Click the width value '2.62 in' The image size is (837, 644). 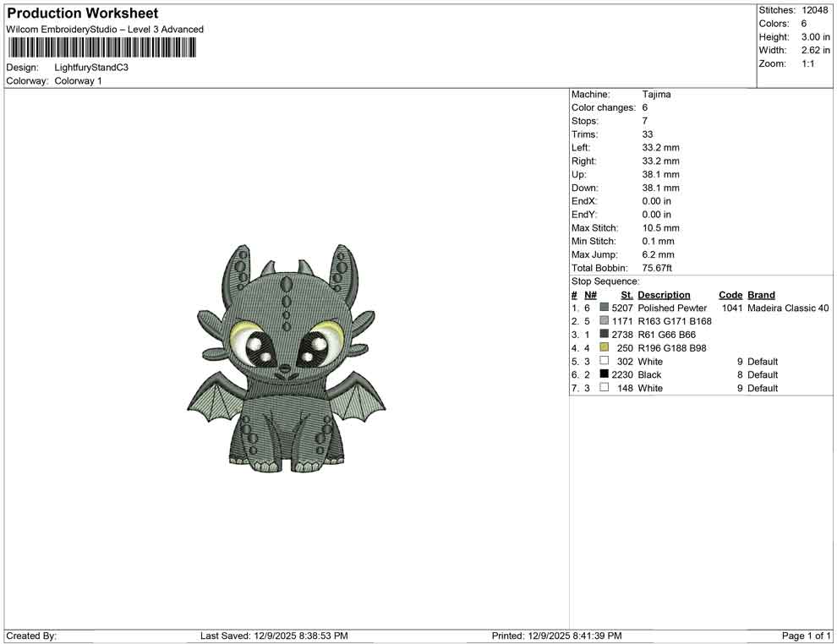tap(815, 50)
